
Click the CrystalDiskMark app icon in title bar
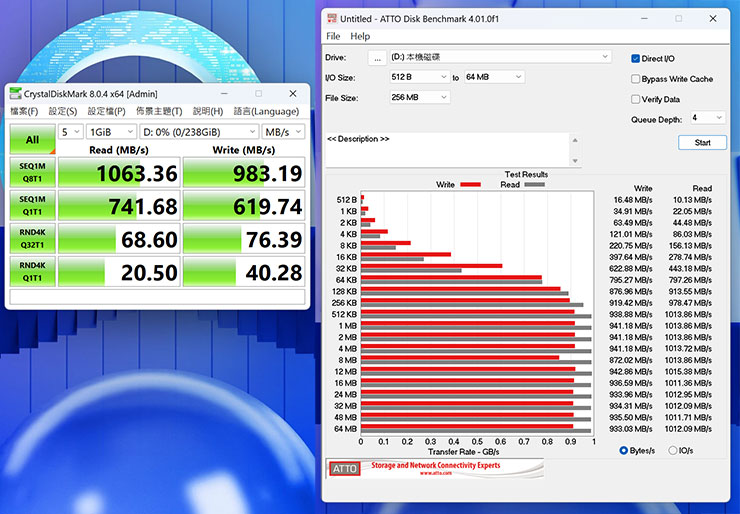pyautogui.click(x=16, y=93)
